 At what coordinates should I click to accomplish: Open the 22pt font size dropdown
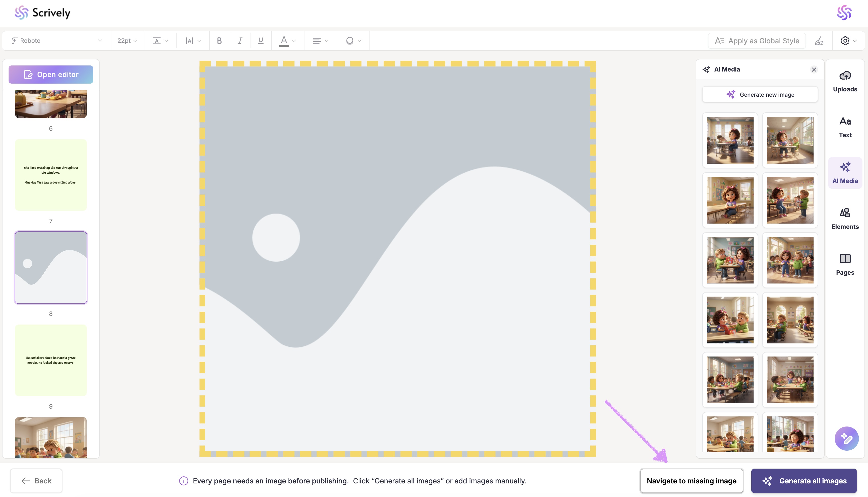127,41
